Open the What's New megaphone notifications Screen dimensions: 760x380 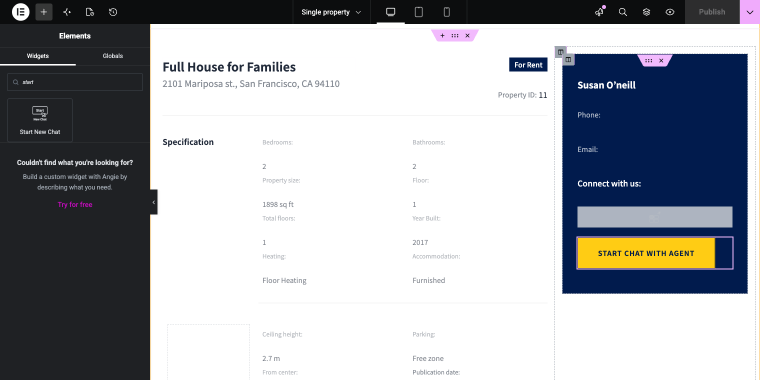pyautogui.click(x=600, y=12)
